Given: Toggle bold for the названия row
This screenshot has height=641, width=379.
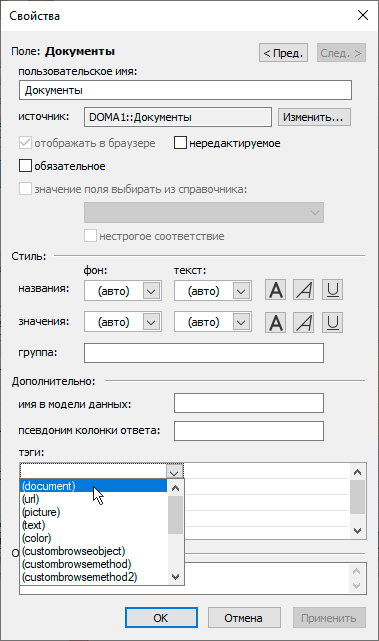Looking at the screenshot, I should click(x=276, y=290).
